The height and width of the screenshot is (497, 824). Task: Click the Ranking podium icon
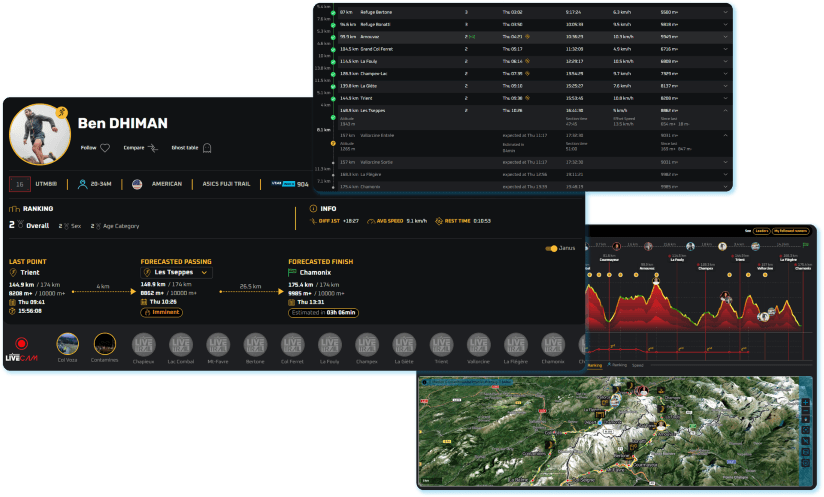pos(13,209)
